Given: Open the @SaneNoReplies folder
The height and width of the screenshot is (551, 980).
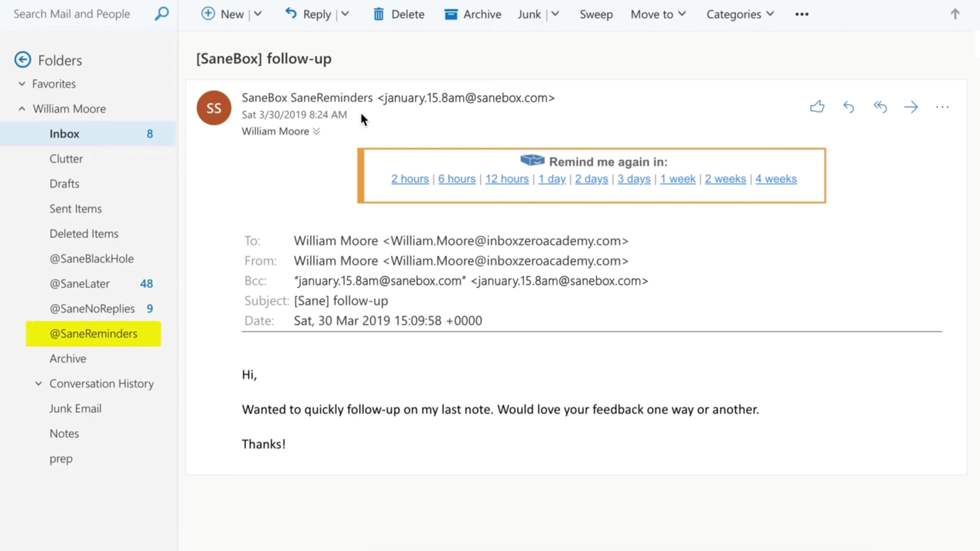Looking at the screenshot, I should pos(92,309).
